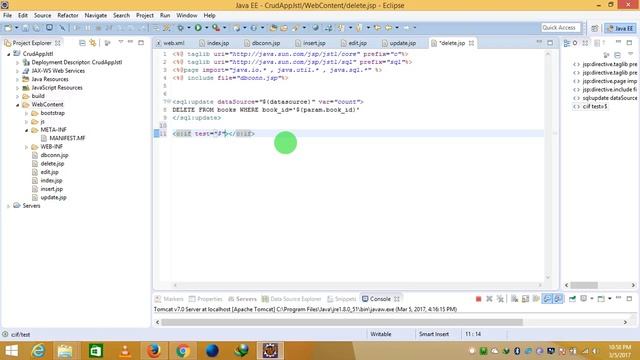Viewport: 640px width, 360px height.
Task: Expand the WEB-INF folder
Action: [27, 147]
